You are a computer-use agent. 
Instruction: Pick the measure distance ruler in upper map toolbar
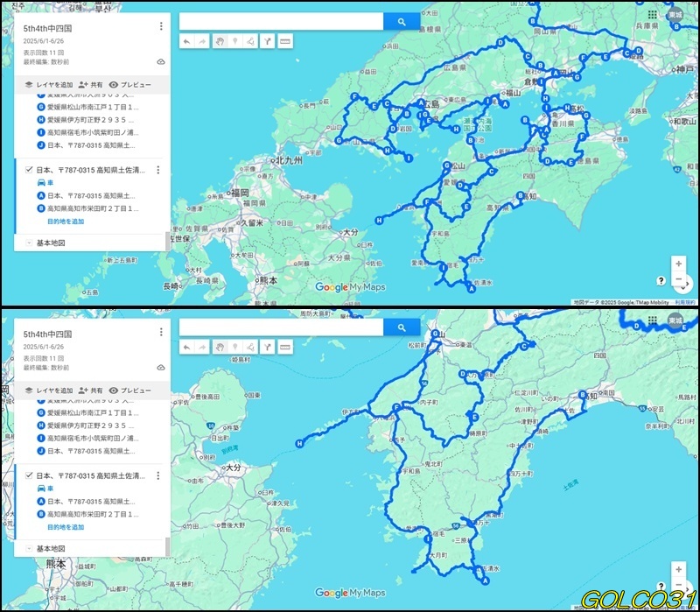point(284,41)
